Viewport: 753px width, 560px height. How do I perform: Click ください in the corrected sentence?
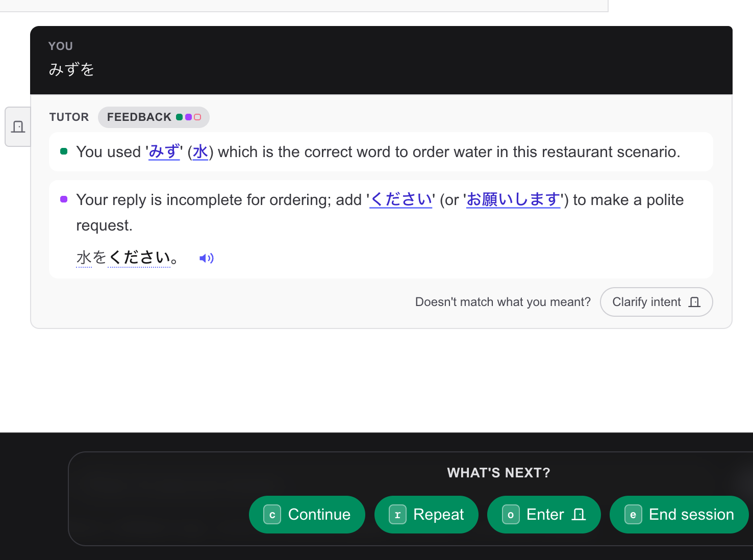(x=139, y=258)
